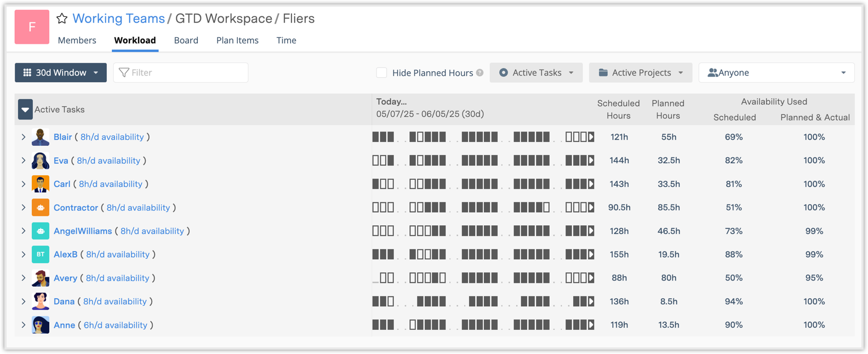Click the Contractor's orange robot avatar
Viewport: 868px width, 354px height.
pyautogui.click(x=41, y=208)
